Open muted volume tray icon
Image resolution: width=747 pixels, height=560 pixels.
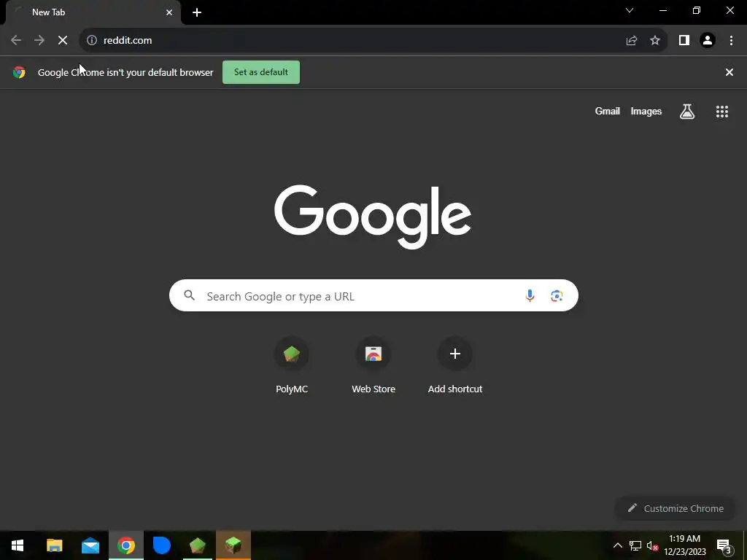tap(652, 545)
